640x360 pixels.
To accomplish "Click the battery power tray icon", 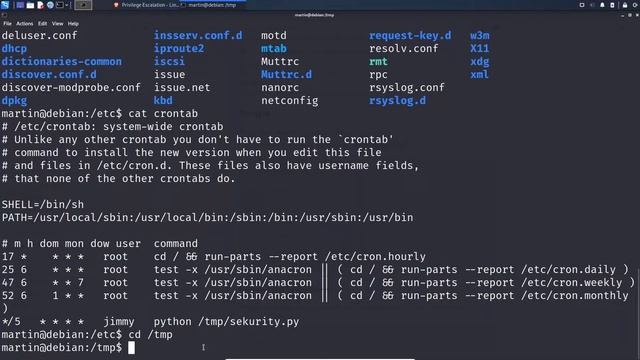I will click(612, 5).
